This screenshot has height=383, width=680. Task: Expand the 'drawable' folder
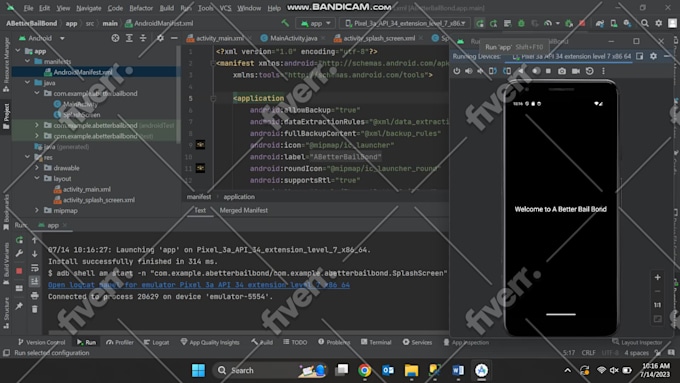pos(37,167)
